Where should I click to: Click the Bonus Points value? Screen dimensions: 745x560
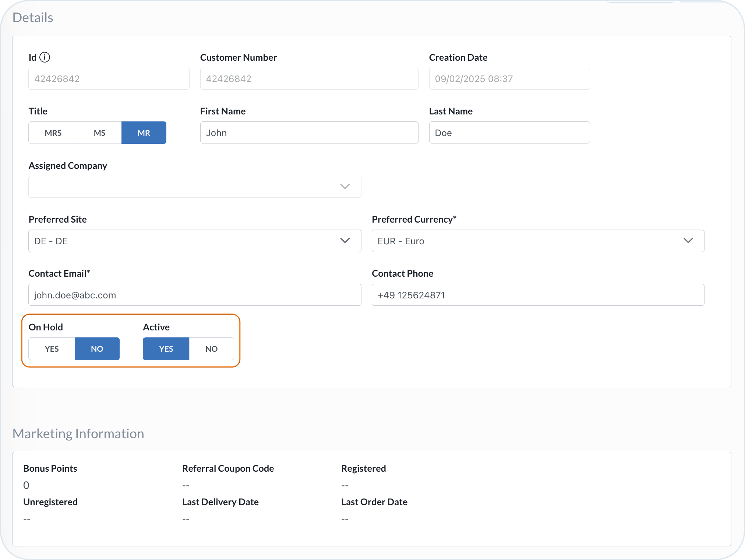(x=27, y=485)
